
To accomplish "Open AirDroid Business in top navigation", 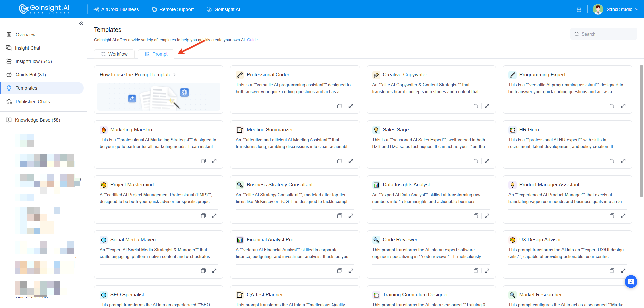I will pos(116,9).
